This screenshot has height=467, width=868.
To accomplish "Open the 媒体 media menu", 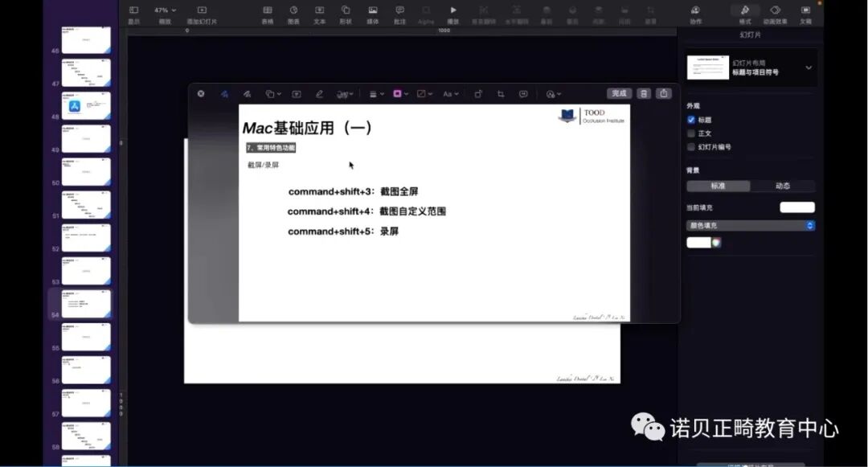I will pyautogui.click(x=373, y=10).
